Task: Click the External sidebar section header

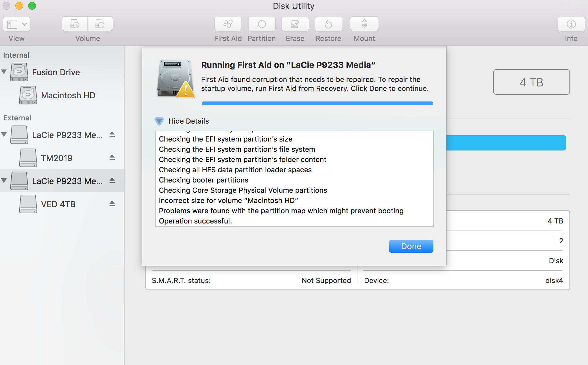Action: [17, 118]
